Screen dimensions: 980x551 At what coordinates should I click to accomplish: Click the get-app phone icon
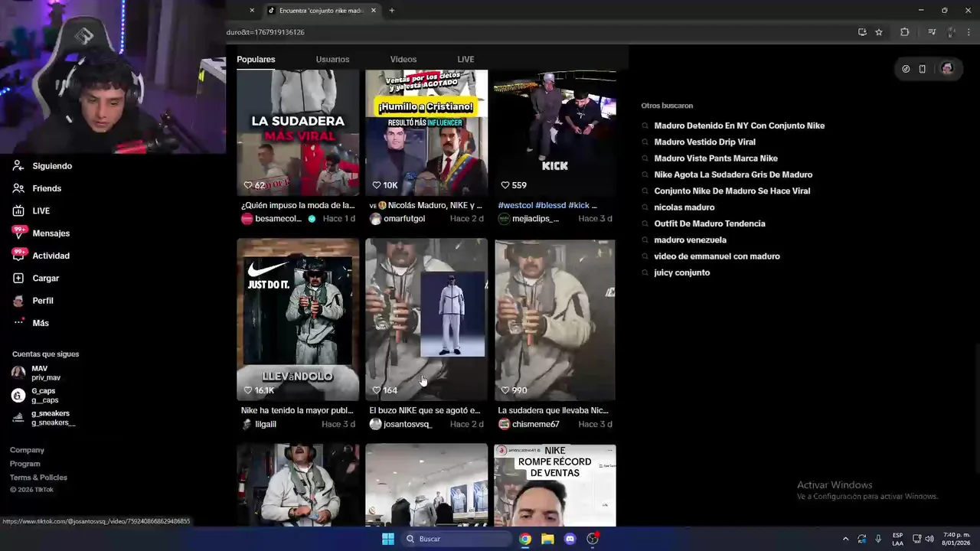coord(923,69)
